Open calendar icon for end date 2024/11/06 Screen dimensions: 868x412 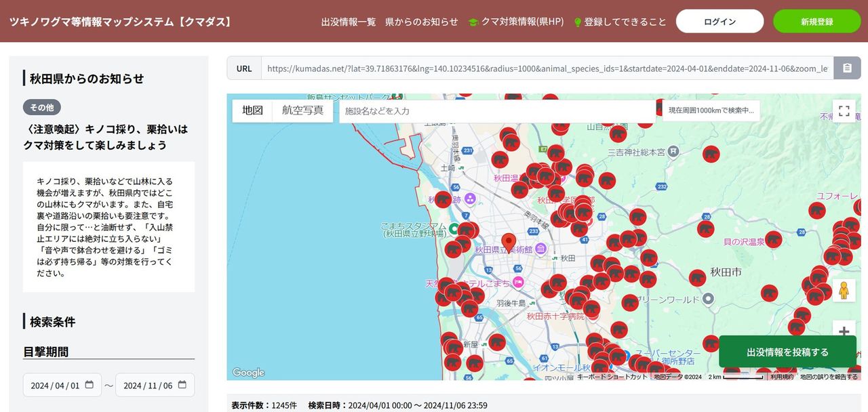click(x=182, y=385)
